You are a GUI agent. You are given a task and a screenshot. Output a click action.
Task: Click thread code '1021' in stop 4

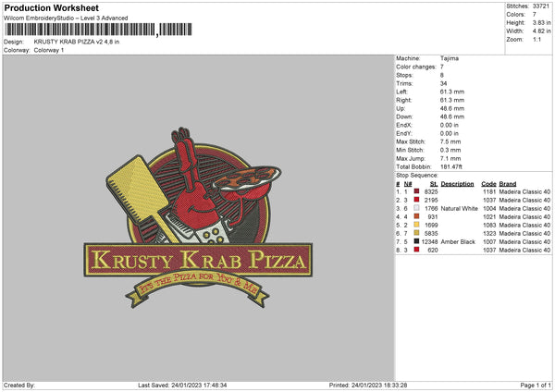489,216
